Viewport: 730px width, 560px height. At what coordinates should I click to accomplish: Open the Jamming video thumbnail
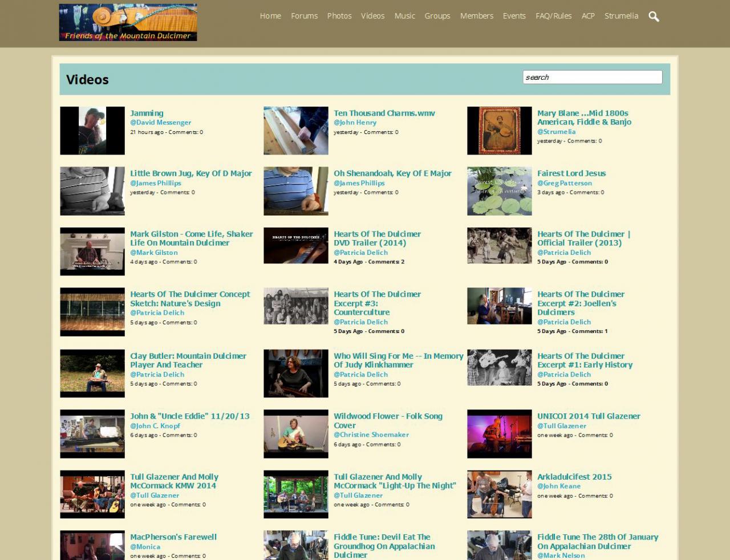coord(92,131)
